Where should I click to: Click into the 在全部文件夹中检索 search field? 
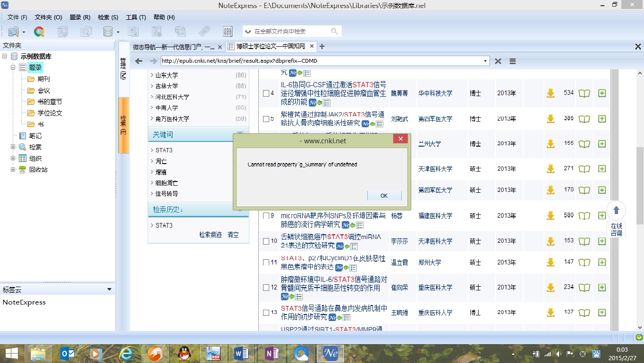(x=291, y=31)
